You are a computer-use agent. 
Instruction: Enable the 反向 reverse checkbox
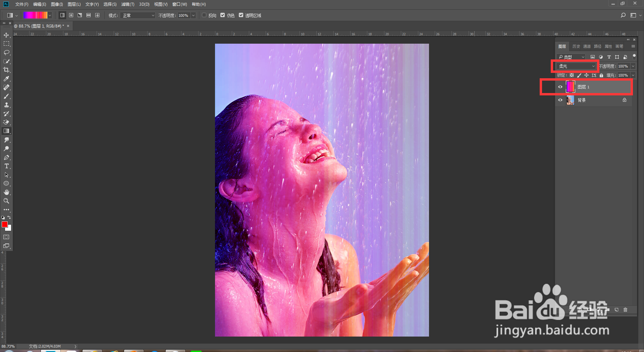tap(204, 15)
